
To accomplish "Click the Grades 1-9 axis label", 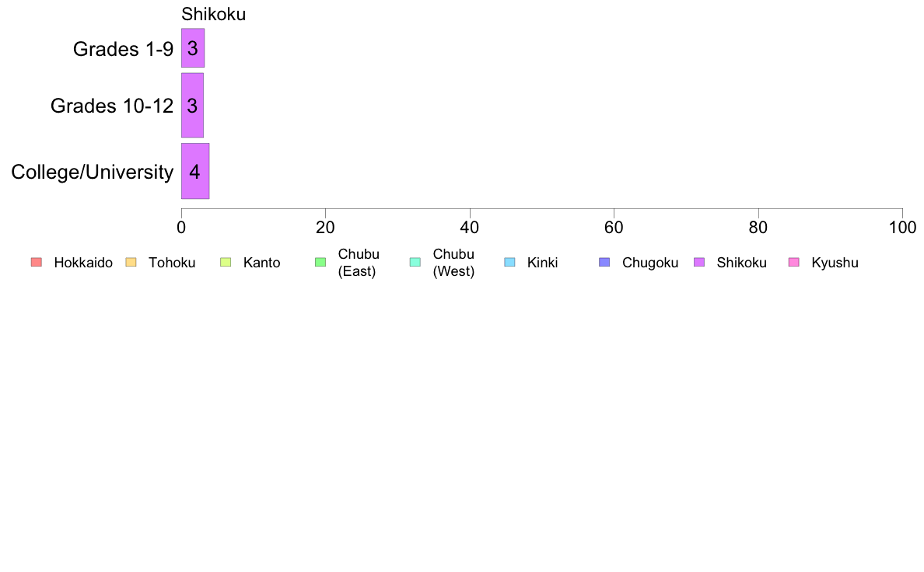I will click(x=123, y=49).
